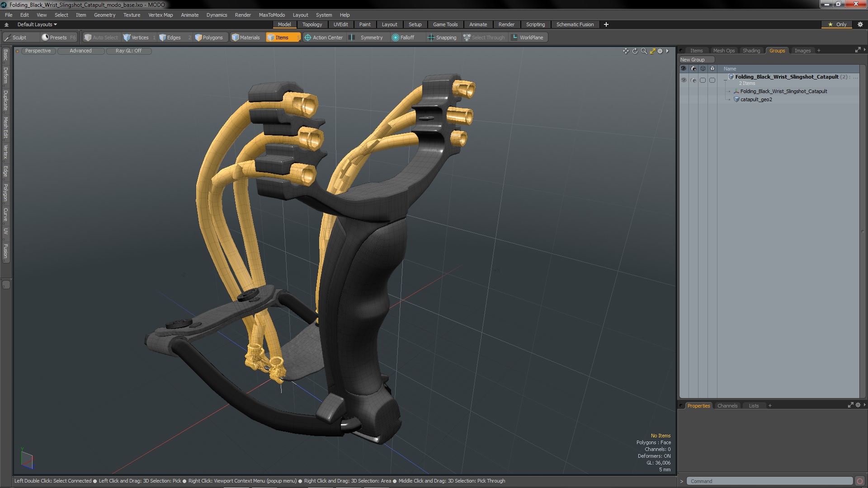Add a new tab next to Lists
The width and height of the screenshot is (868, 488).
coord(770,406)
